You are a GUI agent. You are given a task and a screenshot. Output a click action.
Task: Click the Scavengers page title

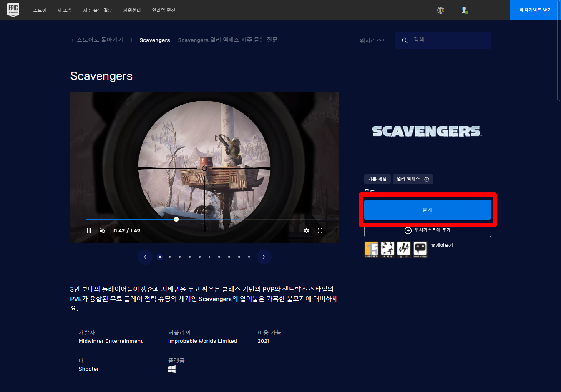pos(101,76)
